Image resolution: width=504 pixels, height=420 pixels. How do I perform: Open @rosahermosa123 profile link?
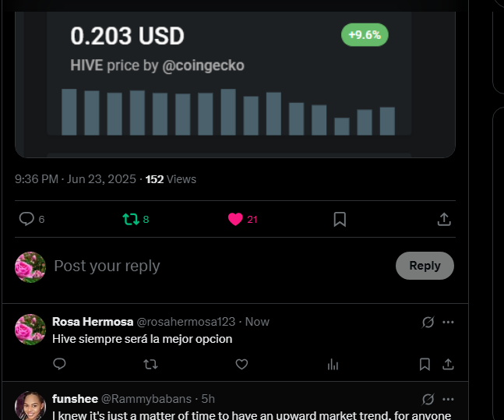tap(186, 322)
